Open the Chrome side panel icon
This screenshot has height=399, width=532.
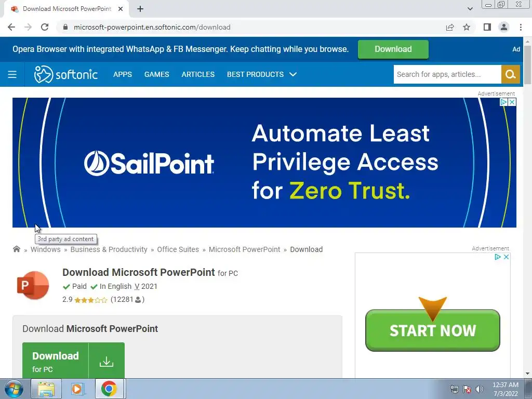(487, 27)
